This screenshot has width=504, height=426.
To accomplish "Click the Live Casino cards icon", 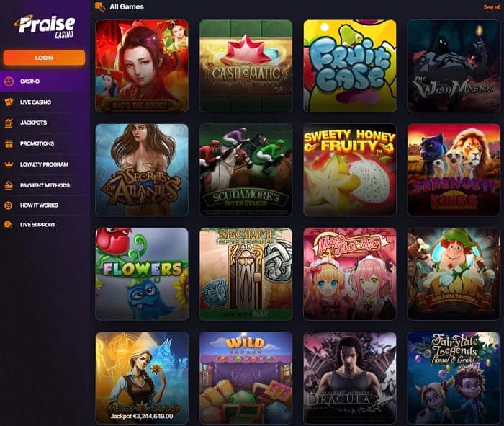I will pos(9,102).
